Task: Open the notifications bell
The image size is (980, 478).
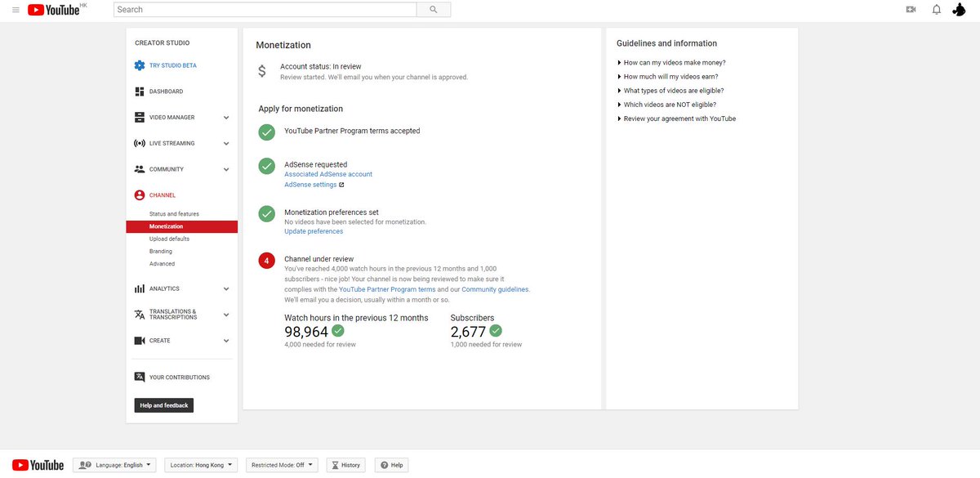Action: pyautogui.click(x=937, y=10)
